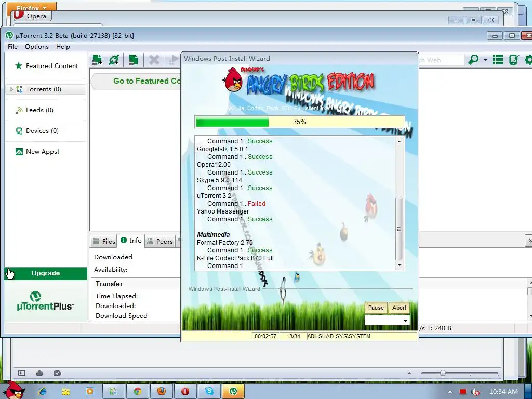This screenshot has height=399, width=532.
Task: Click 'Yahoo Messenger' log entry
Action: (x=223, y=211)
